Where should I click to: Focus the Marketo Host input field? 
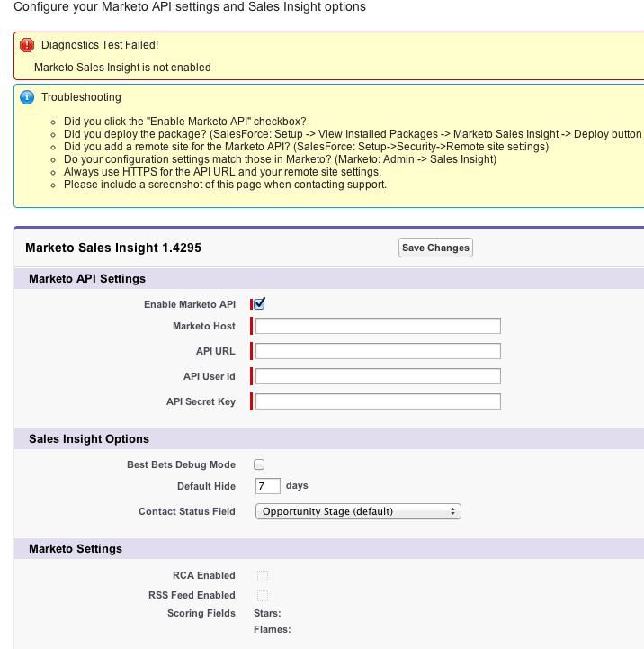pos(378,326)
